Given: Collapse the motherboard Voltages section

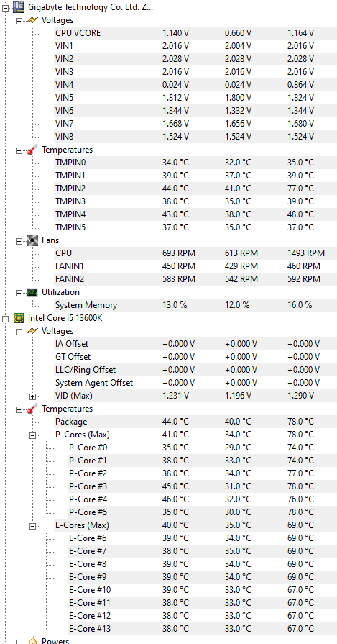Looking at the screenshot, I should coord(19,21).
